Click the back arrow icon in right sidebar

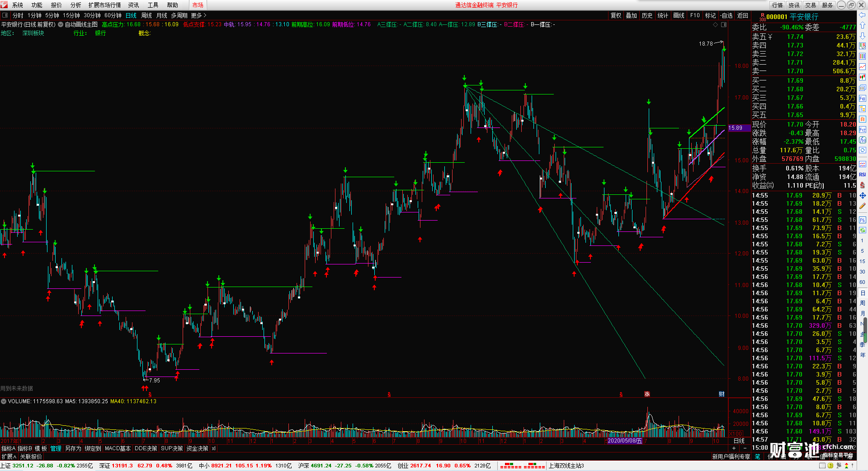coord(863,15)
